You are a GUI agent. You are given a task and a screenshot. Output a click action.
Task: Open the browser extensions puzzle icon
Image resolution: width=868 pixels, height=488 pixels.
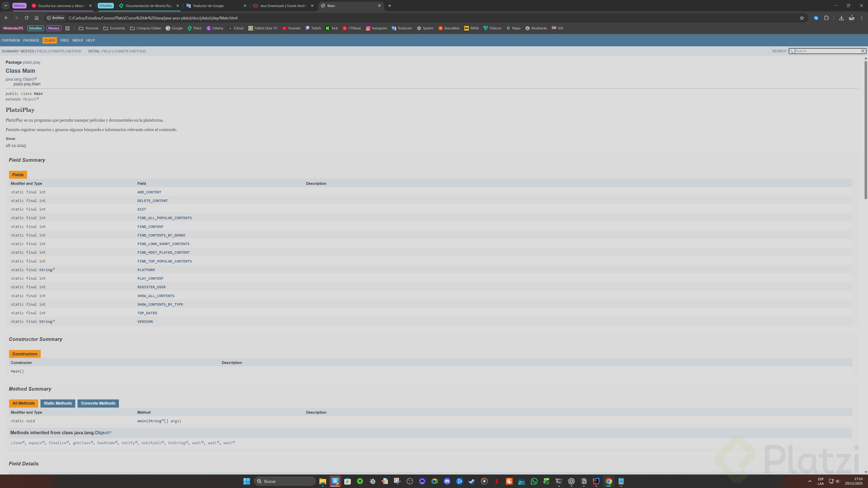826,18
